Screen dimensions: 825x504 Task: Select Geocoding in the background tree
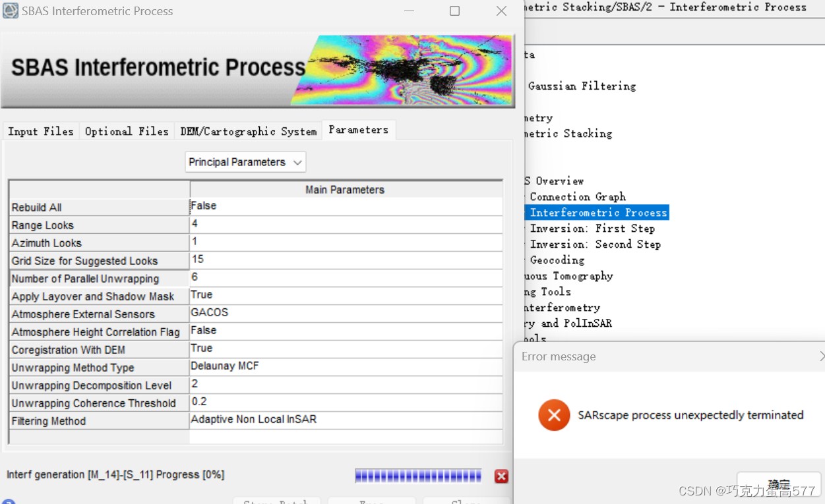tap(557, 260)
